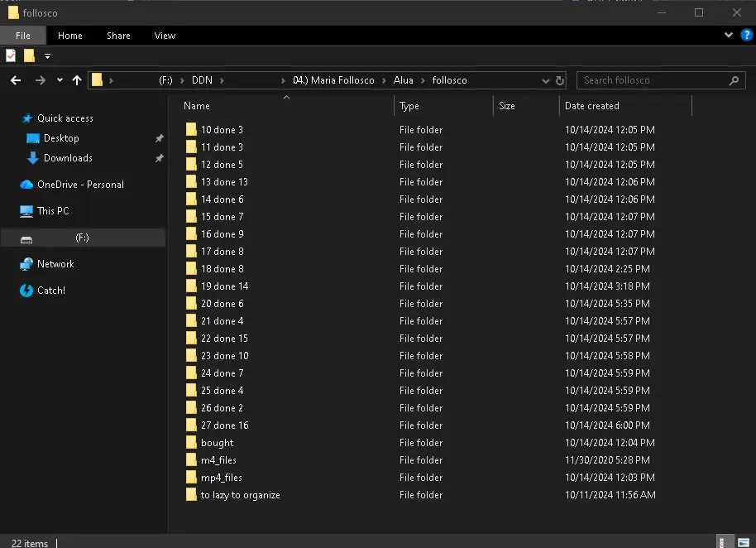Open Desktop in the navigation pane
Screen dimensions: 756x548
[x=61, y=138]
